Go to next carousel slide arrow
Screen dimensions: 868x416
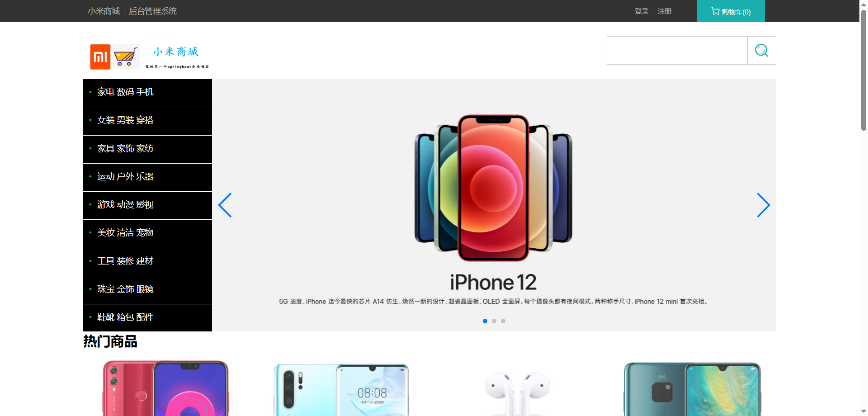pyautogui.click(x=763, y=205)
